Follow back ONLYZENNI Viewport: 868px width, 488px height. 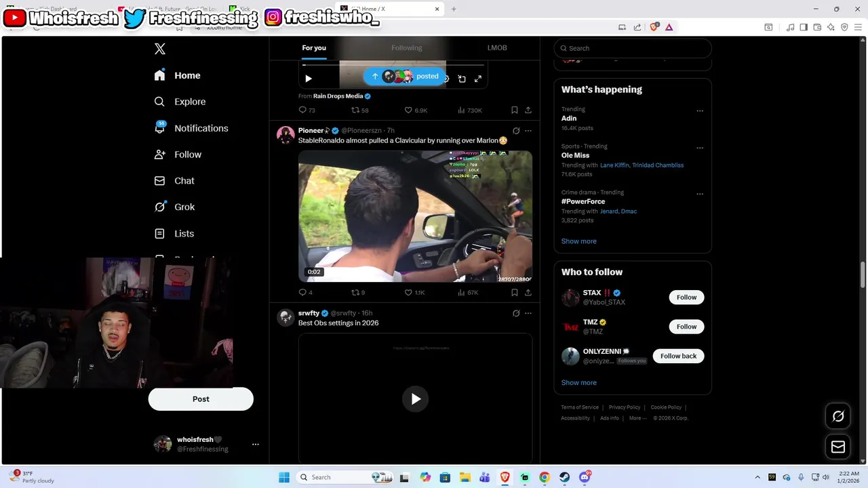click(x=678, y=356)
